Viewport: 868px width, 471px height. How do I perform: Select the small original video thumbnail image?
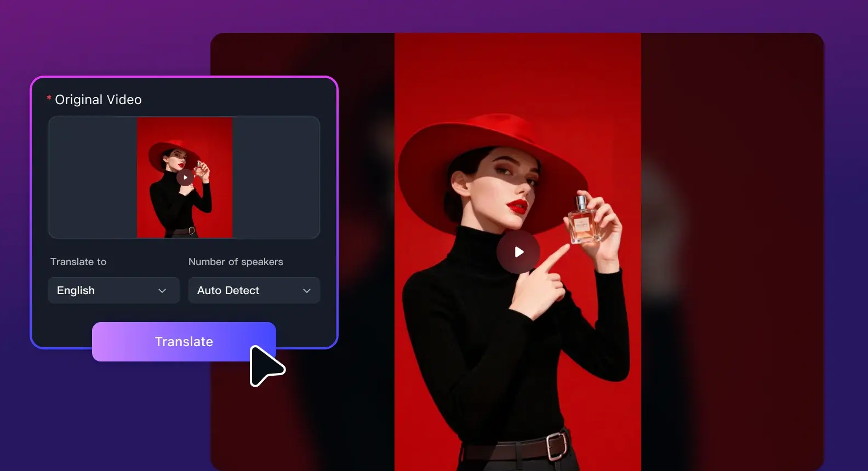point(185,177)
